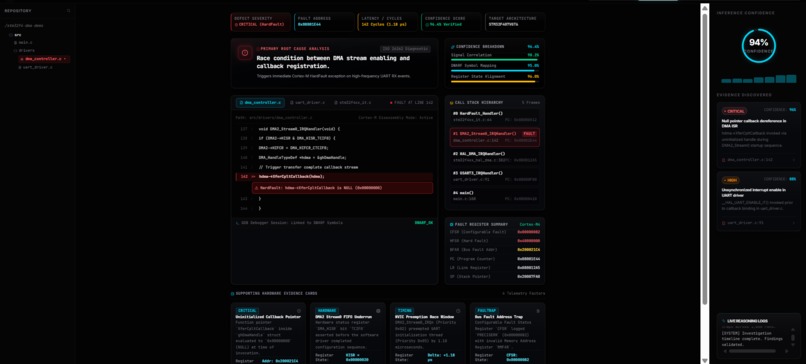Click the CRITICAL badge in Evidence Discovered
The image size is (806, 364).
pyautogui.click(x=734, y=111)
